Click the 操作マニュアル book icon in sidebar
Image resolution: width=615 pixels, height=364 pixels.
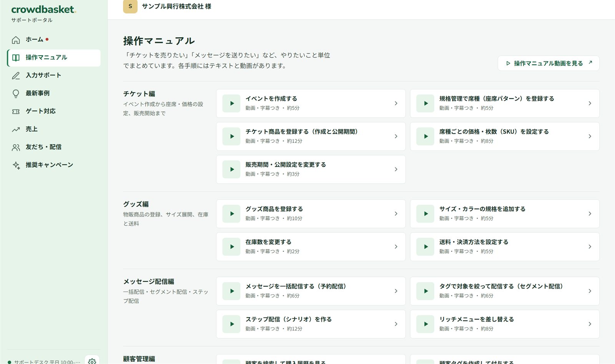[16, 58]
